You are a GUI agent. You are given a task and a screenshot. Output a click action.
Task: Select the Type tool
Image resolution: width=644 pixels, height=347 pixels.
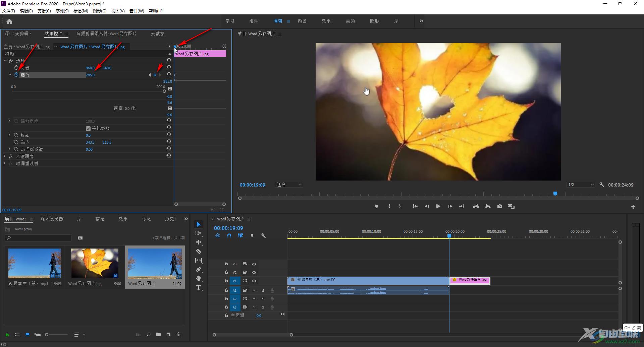(x=199, y=287)
